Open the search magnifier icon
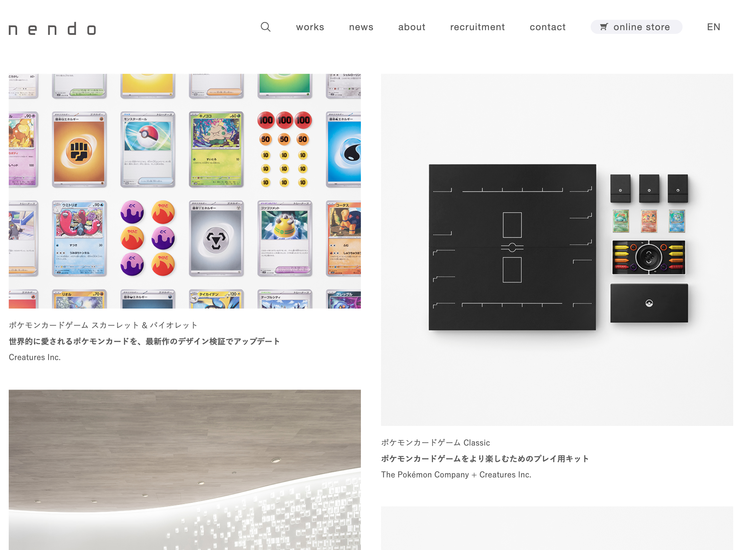Image resolution: width=756 pixels, height=550 pixels. tap(266, 27)
